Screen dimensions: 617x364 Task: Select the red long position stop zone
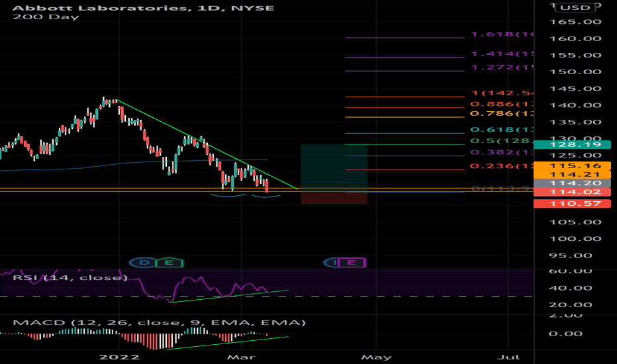click(334, 197)
